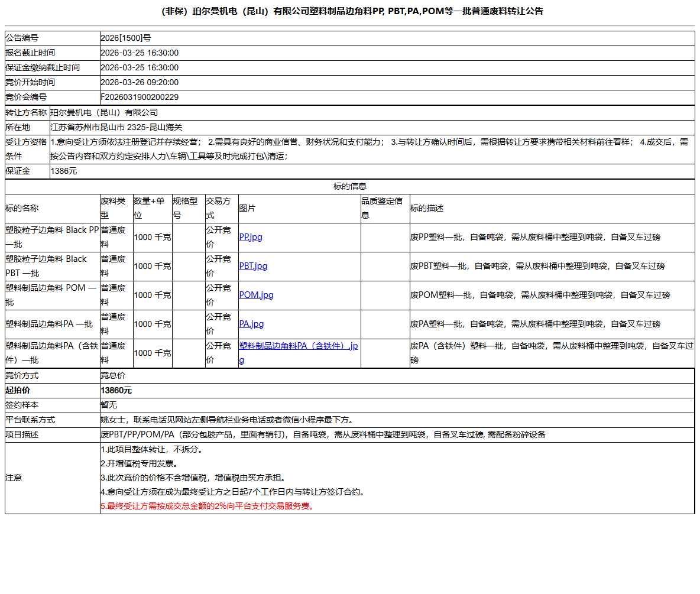Click the 废POM塑料一批 description cell
Image resolution: width=700 pixels, height=594 pixels.
540,295
